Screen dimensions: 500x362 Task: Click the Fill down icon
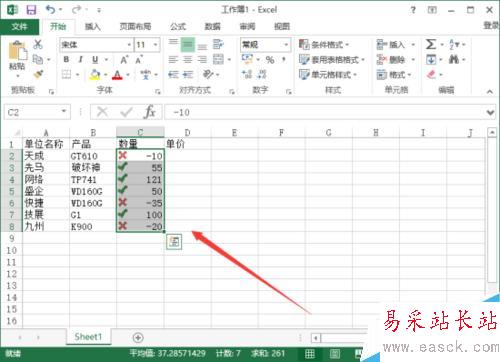[x=431, y=60]
